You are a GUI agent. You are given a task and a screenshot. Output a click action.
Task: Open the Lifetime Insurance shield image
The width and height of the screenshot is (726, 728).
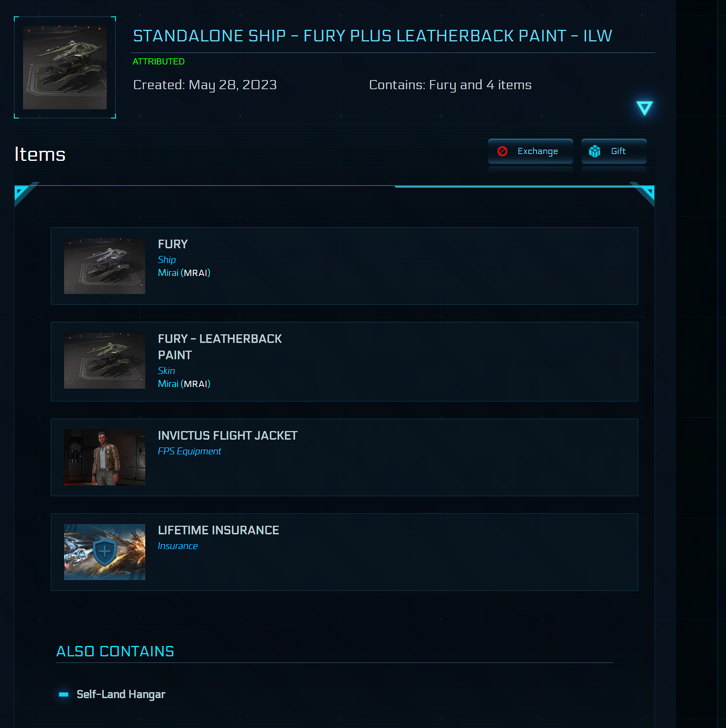(105, 552)
